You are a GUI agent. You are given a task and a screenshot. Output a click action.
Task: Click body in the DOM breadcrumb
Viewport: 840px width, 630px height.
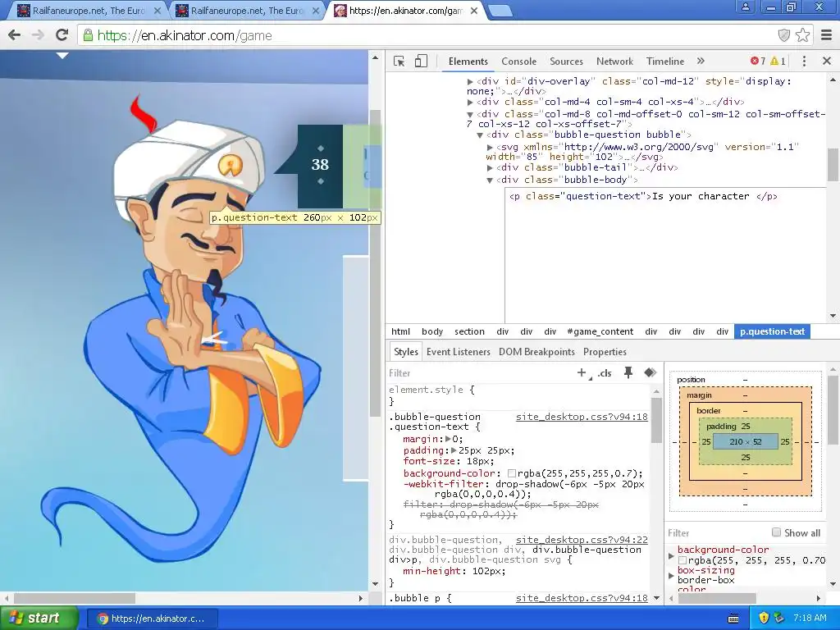(432, 331)
